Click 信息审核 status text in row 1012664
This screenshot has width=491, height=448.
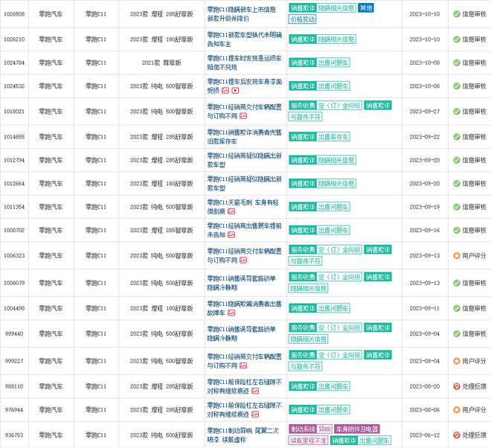coord(474,184)
